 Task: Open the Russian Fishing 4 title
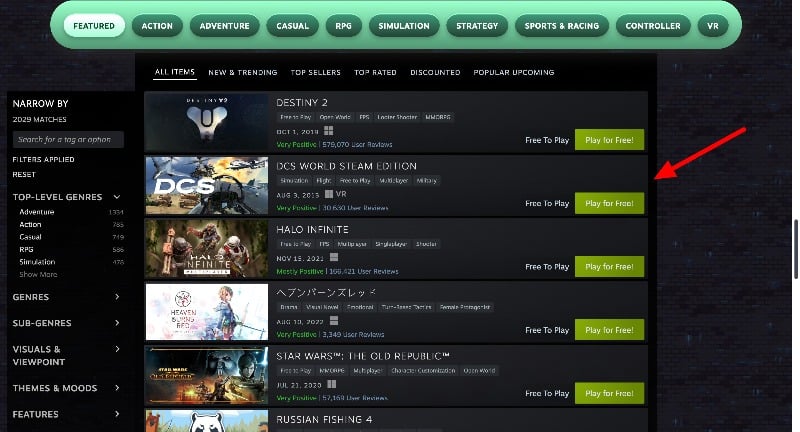pyautogui.click(x=324, y=419)
